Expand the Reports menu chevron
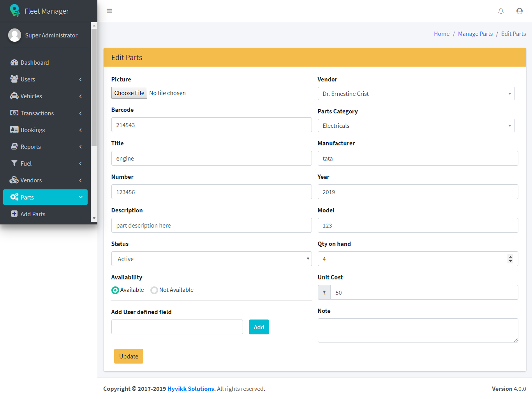 pyautogui.click(x=81, y=147)
